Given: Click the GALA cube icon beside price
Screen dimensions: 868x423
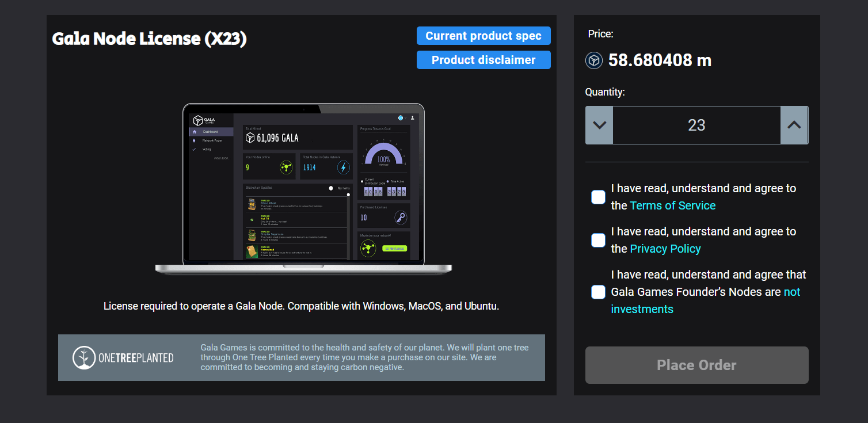Looking at the screenshot, I should (x=594, y=60).
